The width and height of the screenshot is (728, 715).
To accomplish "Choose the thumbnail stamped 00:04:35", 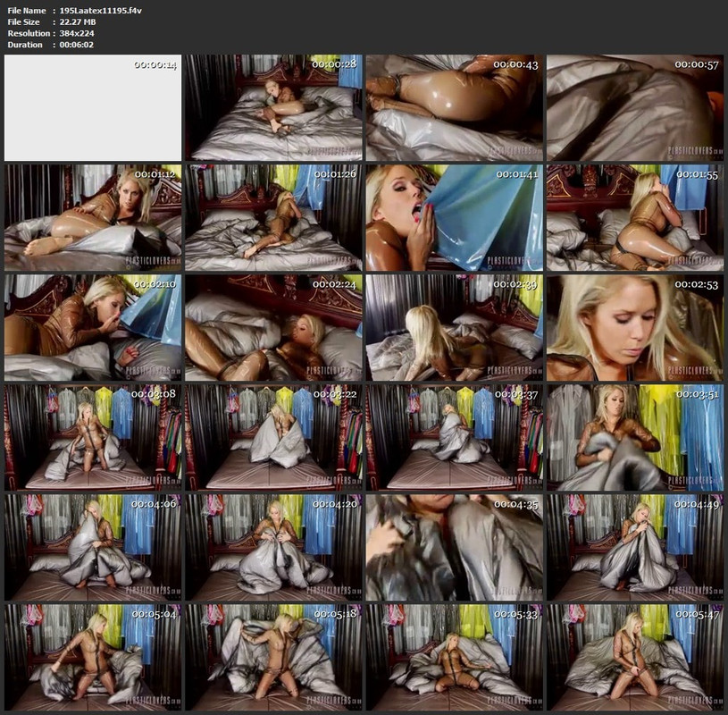I will 454,547.
